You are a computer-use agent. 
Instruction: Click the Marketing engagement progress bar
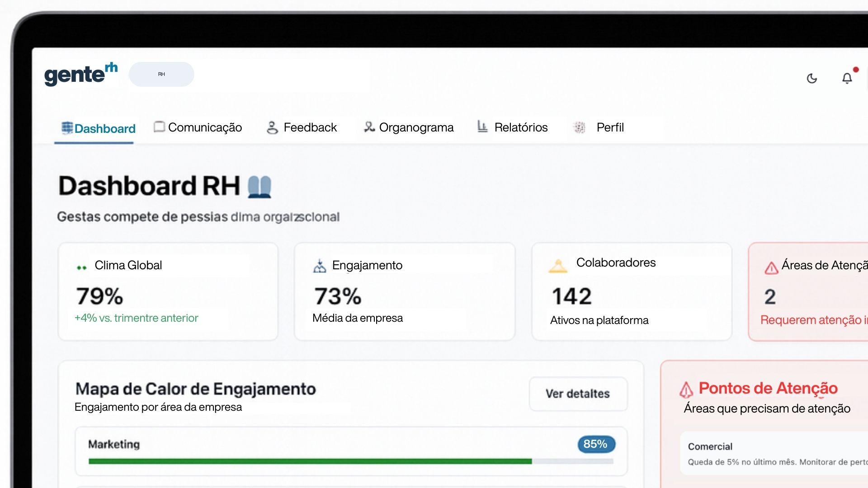351,461
